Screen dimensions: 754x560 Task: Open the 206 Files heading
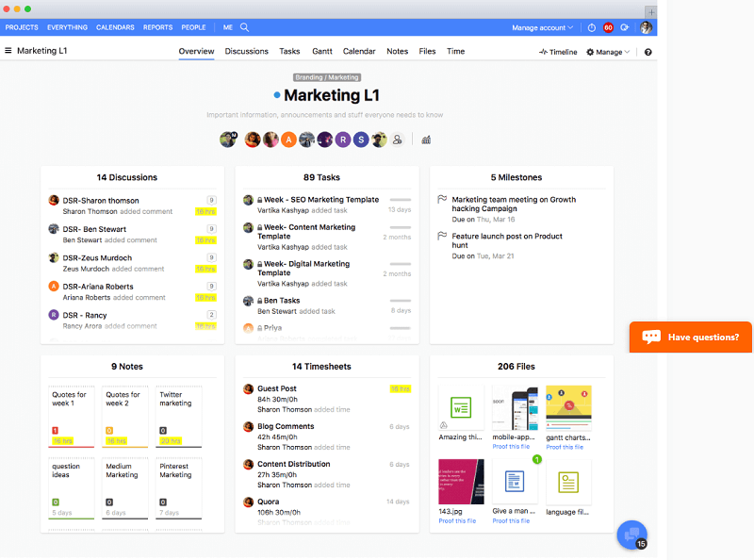click(x=516, y=367)
